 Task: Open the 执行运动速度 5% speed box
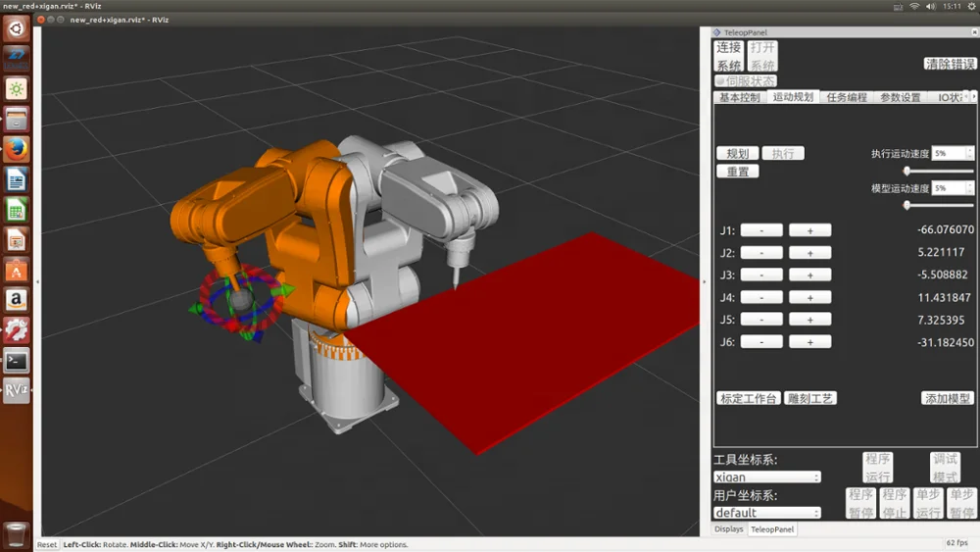point(953,154)
